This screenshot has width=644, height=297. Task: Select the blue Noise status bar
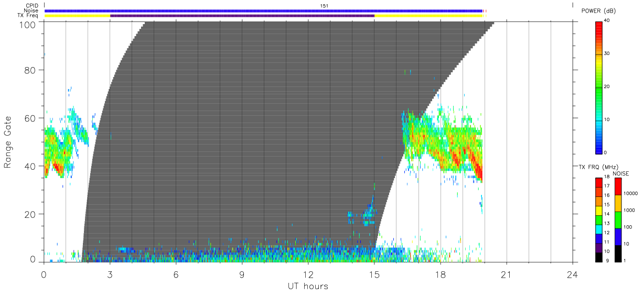point(263,10)
